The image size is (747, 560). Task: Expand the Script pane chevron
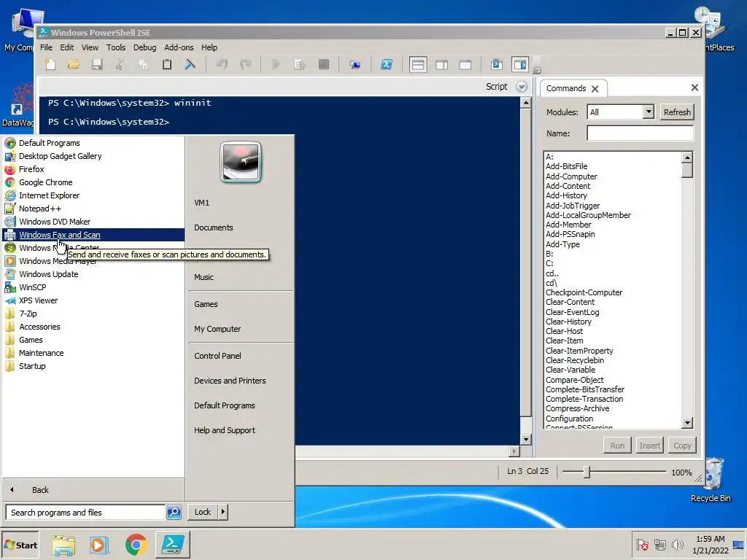522,87
